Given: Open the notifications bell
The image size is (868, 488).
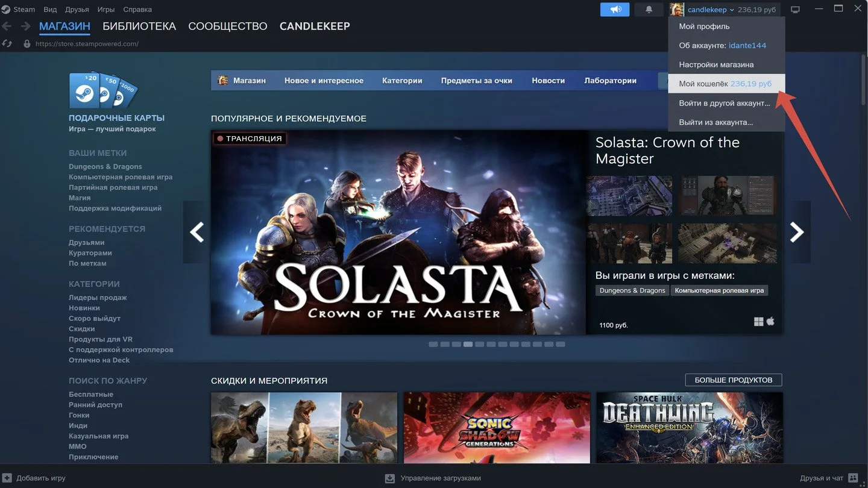Looking at the screenshot, I should pos(649,10).
